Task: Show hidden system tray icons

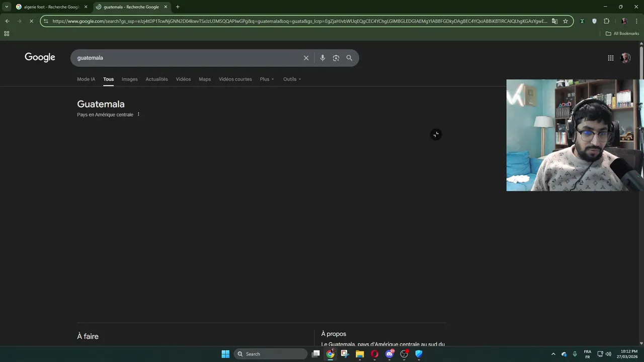Action: pyautogui.click(x=553, y=354)
